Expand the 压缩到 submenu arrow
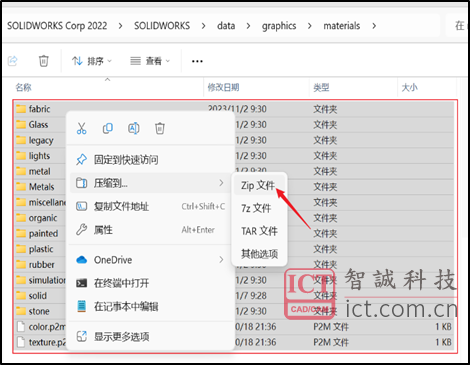Image resolution: width=470 pixels, height=365 pixels. pos(221,183)
